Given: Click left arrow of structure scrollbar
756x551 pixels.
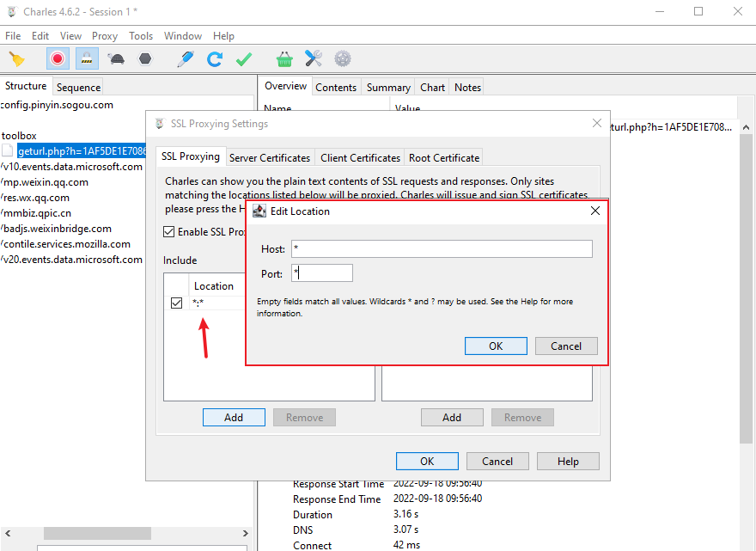Looking at the screenshot, I should 8,533.
